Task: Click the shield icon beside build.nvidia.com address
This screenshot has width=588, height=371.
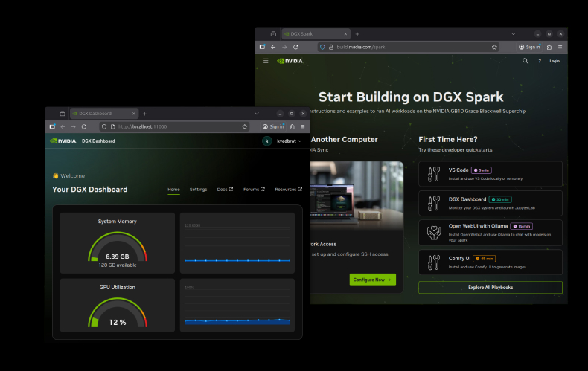Action: point(322,47)
